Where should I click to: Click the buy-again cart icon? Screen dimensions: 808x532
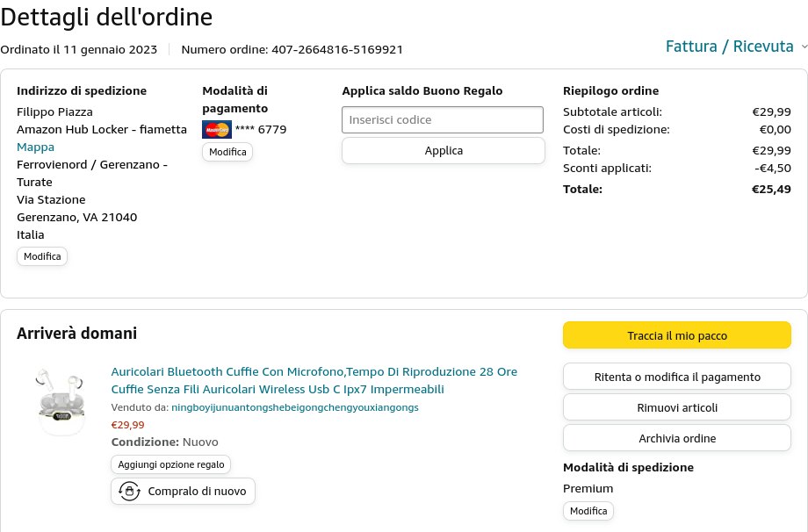point(130,492)
